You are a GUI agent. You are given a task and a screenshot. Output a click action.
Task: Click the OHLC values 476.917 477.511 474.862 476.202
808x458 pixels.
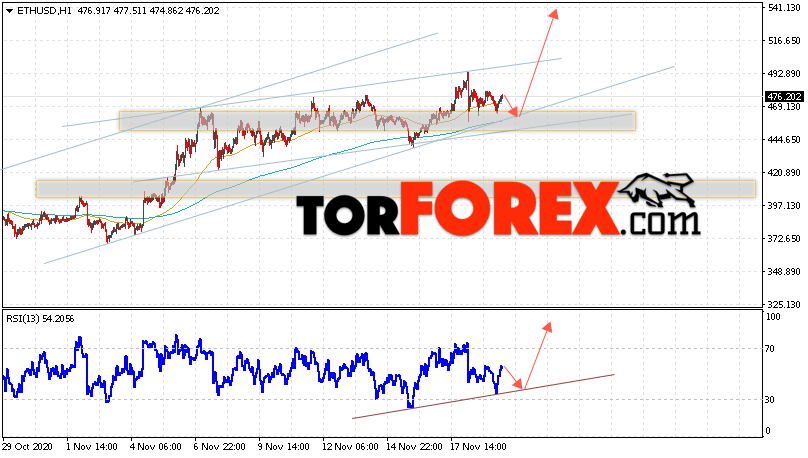pyautogui.click(x=148, y=11)
